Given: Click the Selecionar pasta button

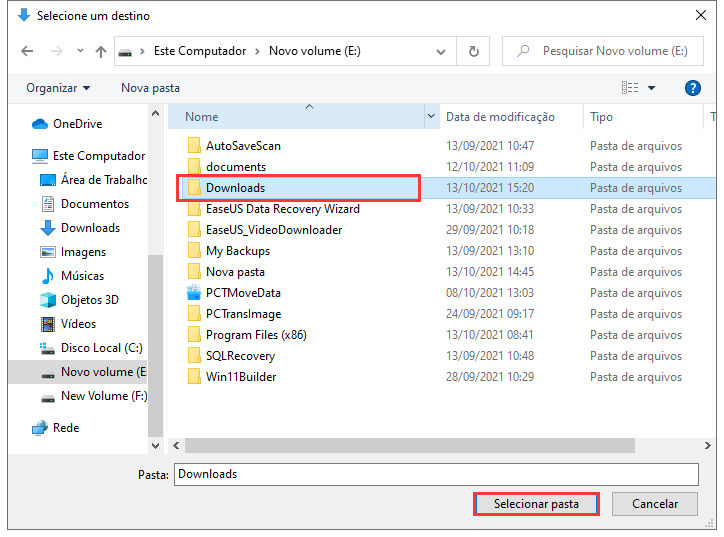Looking at the screenshot, I should coord(535,504).
